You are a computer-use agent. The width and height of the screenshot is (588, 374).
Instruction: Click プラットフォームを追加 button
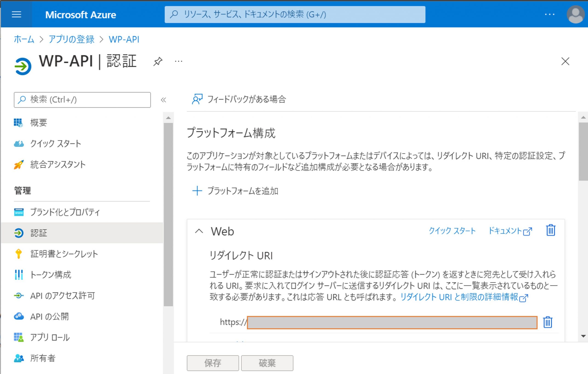point(235,191)
